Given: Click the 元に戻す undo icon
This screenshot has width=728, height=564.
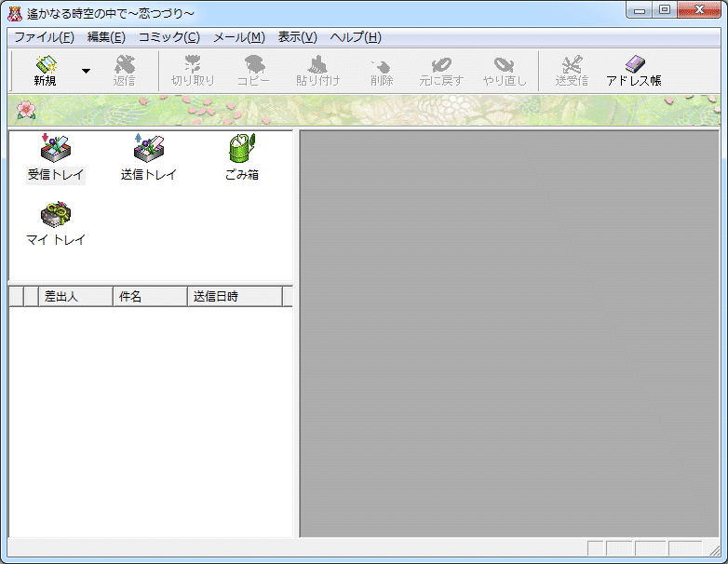Looking at the screenshot, I should point(441,71).
